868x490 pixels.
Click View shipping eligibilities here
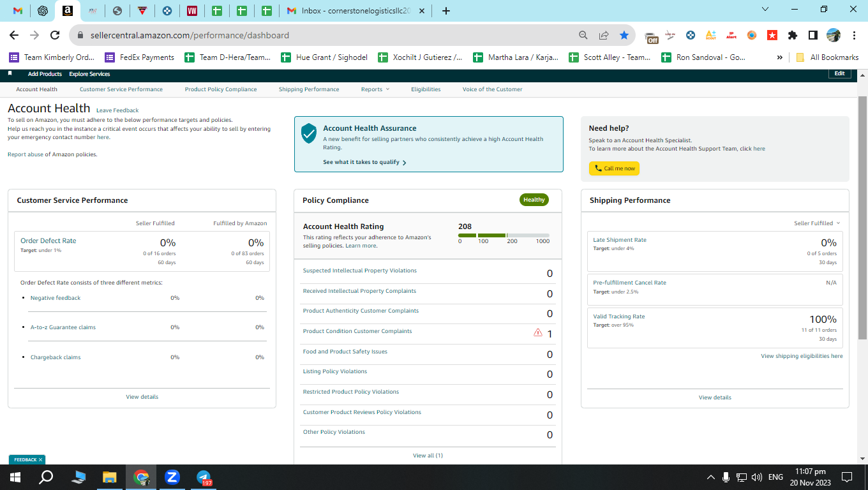802,356
